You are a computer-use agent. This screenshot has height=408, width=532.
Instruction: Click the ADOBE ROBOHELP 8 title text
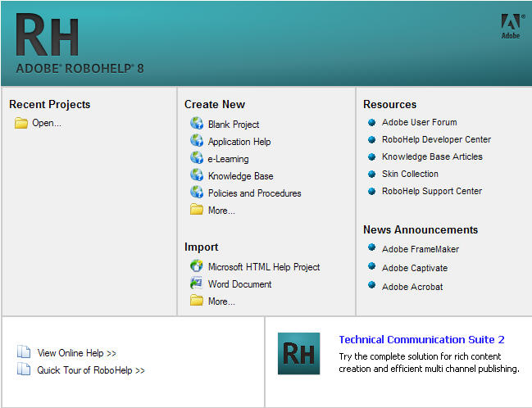(80, 69)
